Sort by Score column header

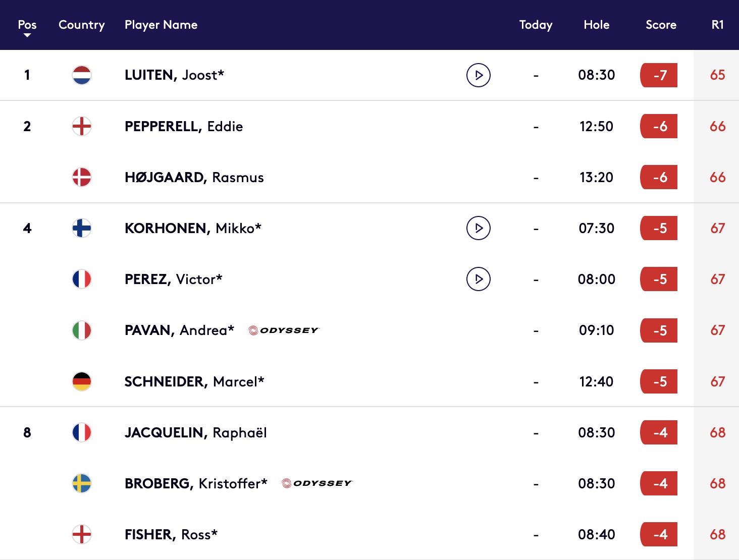661,25
